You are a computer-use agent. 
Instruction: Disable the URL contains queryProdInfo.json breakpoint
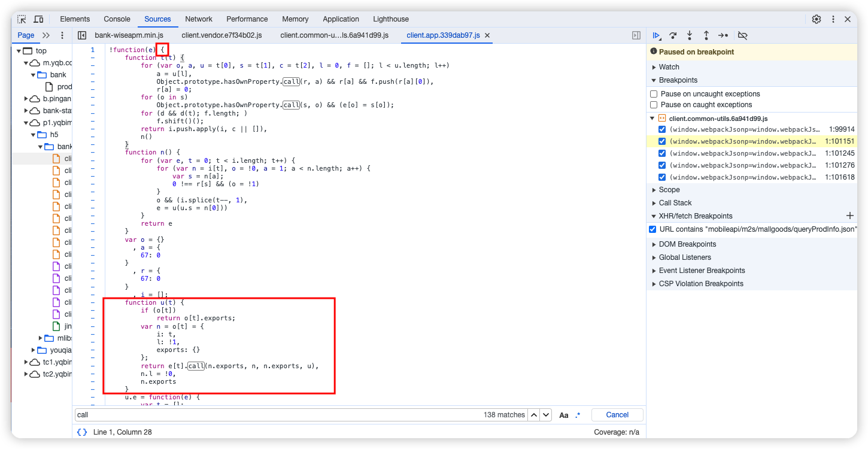pos(652,229)
